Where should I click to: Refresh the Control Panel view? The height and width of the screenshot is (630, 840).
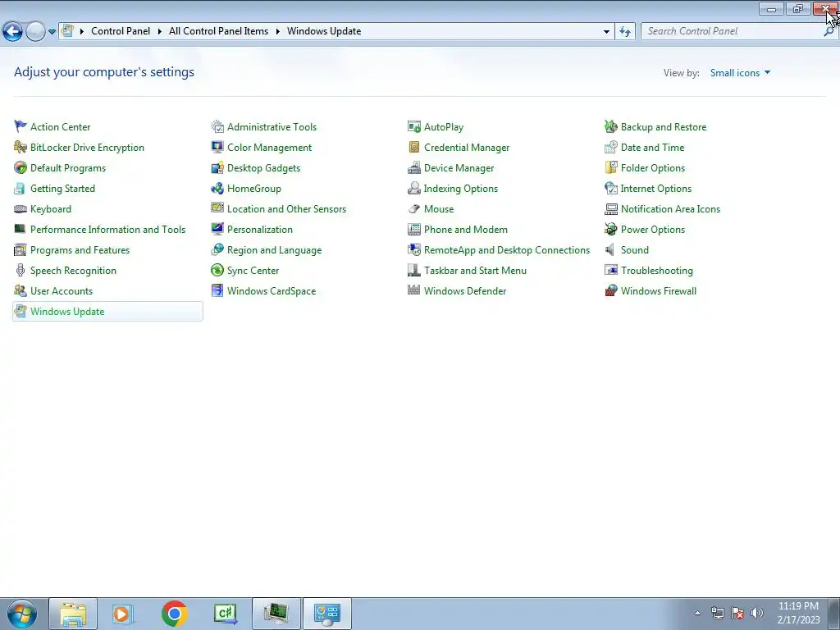tap(624, 32)
